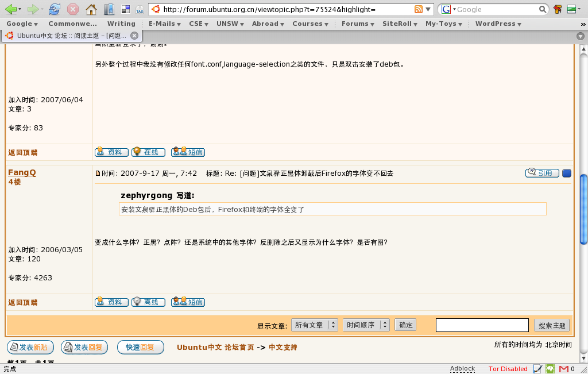Expand the UNSW bookmark folder
588x374 pixels.
pos(230,24)
